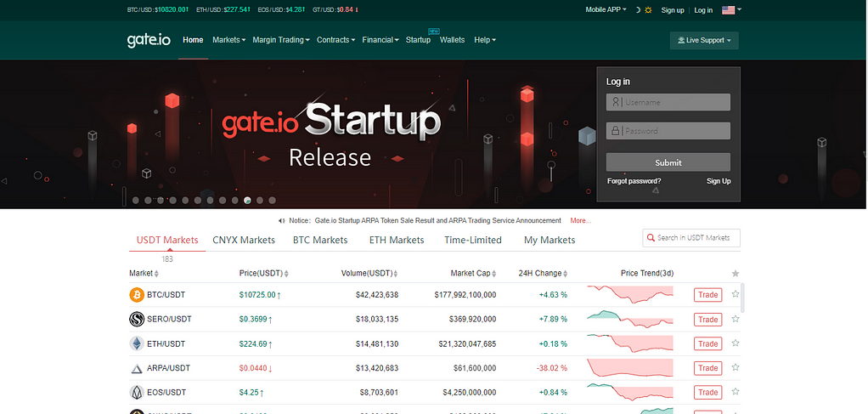This screenshot has height=414, width=868.
Task: Sort table by Market column arrows
Action: (x=156, y=274)
